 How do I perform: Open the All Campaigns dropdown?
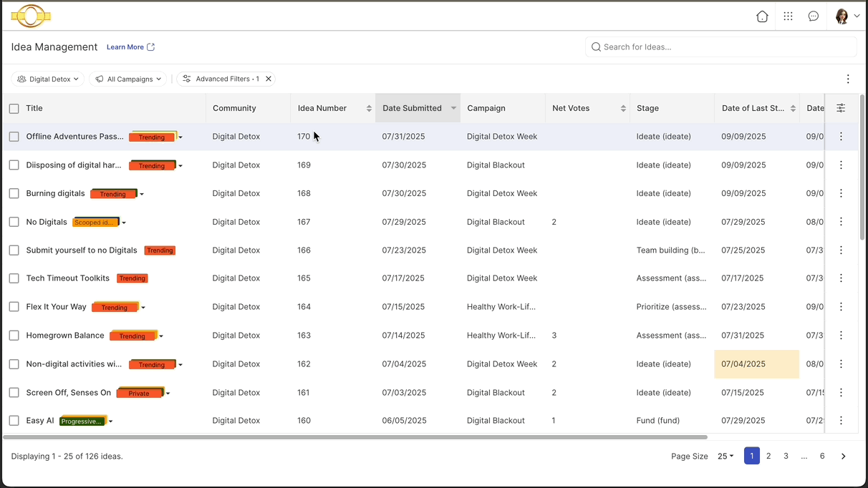click(x=128, y=79)
